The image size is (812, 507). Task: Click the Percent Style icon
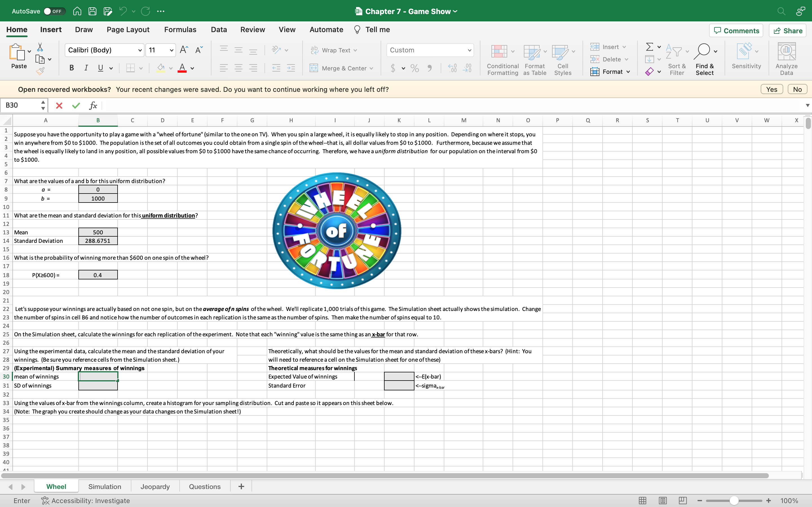coord(415,68)
